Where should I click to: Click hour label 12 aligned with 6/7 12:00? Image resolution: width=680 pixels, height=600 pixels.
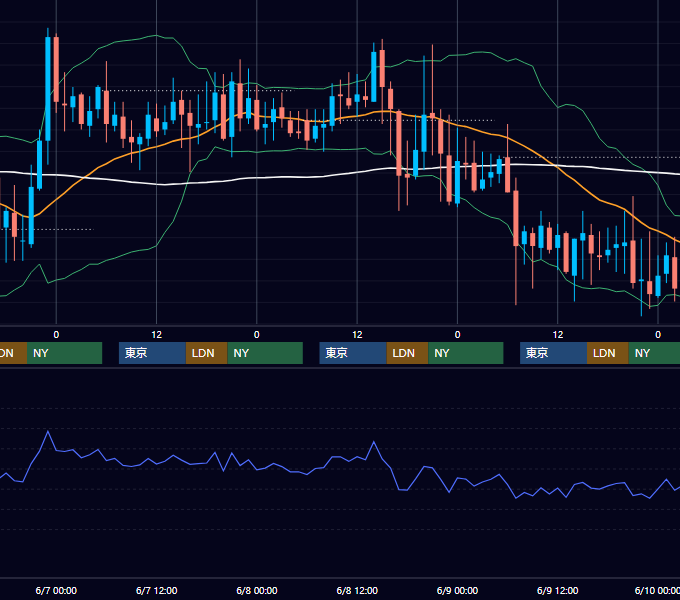tap(157, 335)
